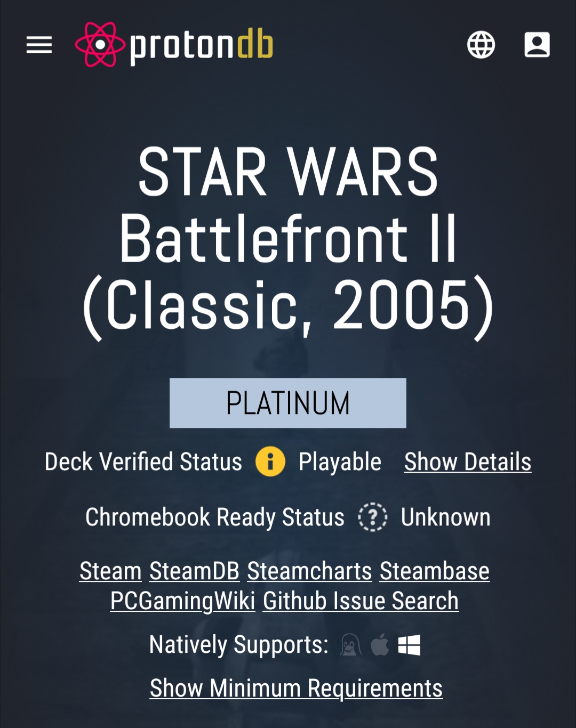Click the protondb wordmark text

pyautogui.click(x=202, y=46)
